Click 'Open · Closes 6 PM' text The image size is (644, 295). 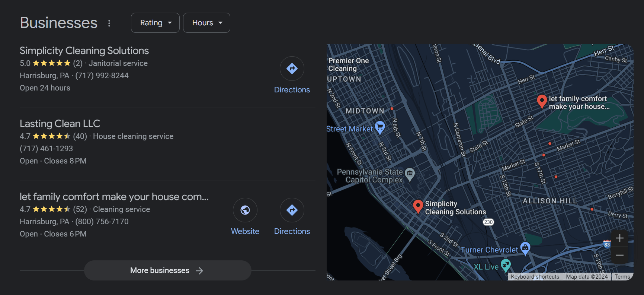53,234
